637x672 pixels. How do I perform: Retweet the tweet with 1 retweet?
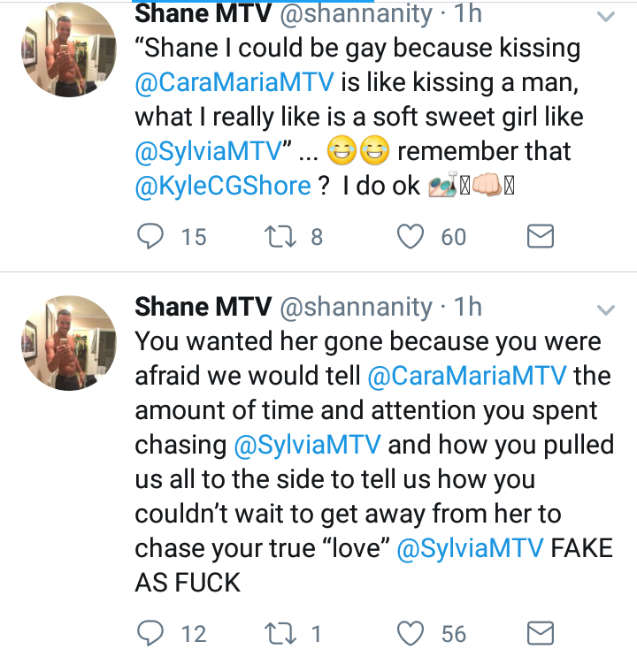pyautogui.click(x=280, y=633)
